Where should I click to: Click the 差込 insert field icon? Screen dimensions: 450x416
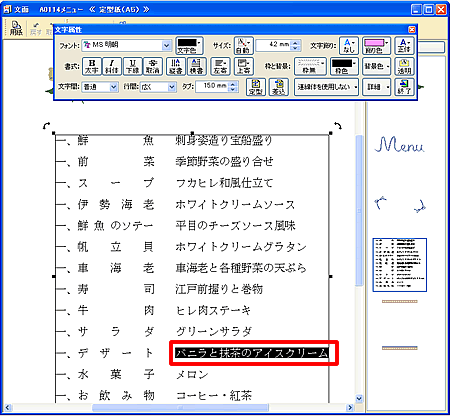279,87
